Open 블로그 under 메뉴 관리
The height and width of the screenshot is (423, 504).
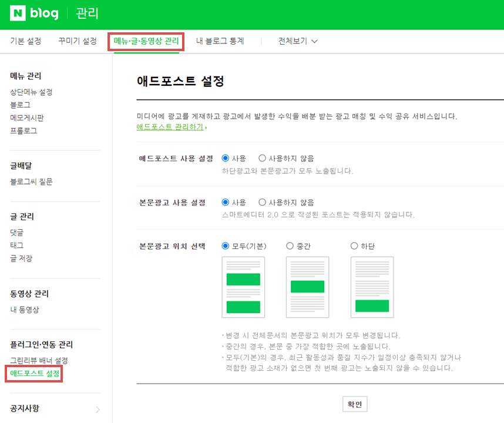coord(20,105)
